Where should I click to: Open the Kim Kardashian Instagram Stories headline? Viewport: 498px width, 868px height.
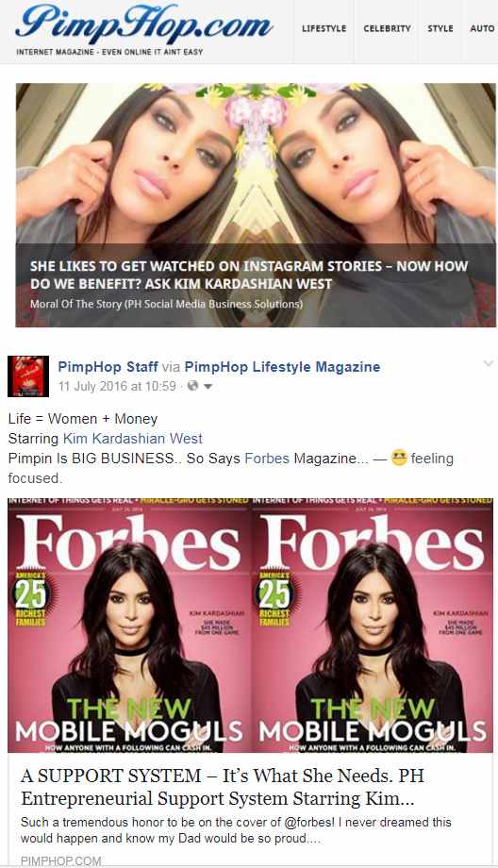249,275
